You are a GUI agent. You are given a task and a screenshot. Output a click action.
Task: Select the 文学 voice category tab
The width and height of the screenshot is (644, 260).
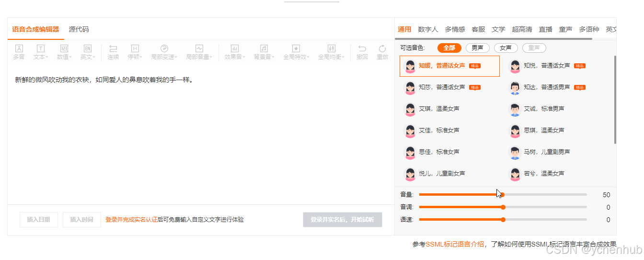click(x=498, y=29)
